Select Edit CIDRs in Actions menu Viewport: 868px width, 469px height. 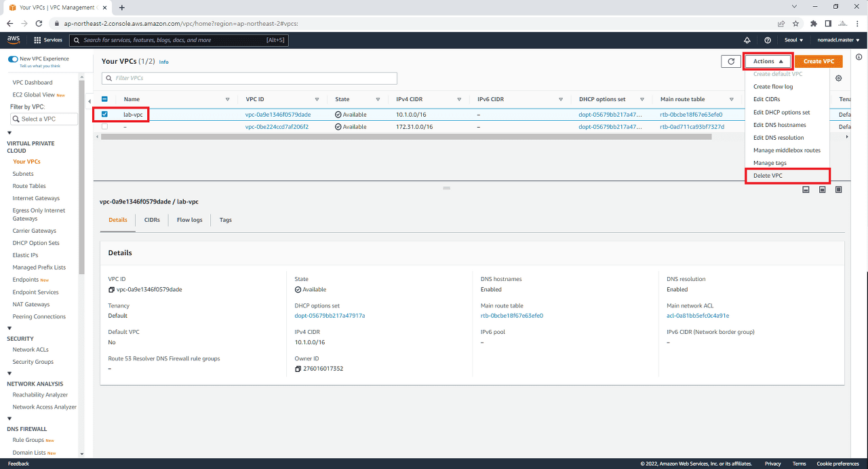pos(787,99)
